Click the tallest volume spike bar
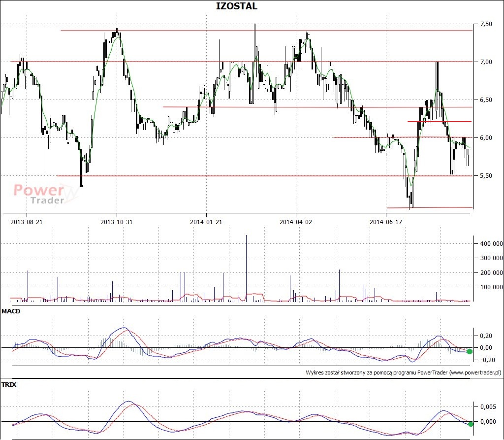The height and width of the screenshot is (440, 504). click(x=247, y=268)
